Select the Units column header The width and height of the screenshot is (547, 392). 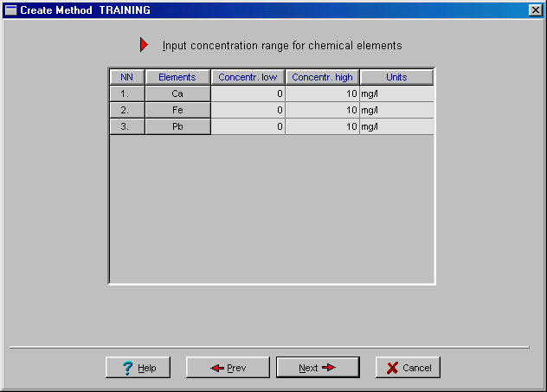click(396, 77)
